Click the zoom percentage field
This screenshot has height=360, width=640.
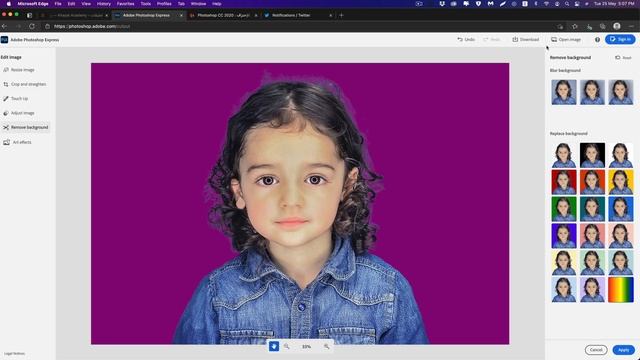pyautogui.click(x=307, y=347)
